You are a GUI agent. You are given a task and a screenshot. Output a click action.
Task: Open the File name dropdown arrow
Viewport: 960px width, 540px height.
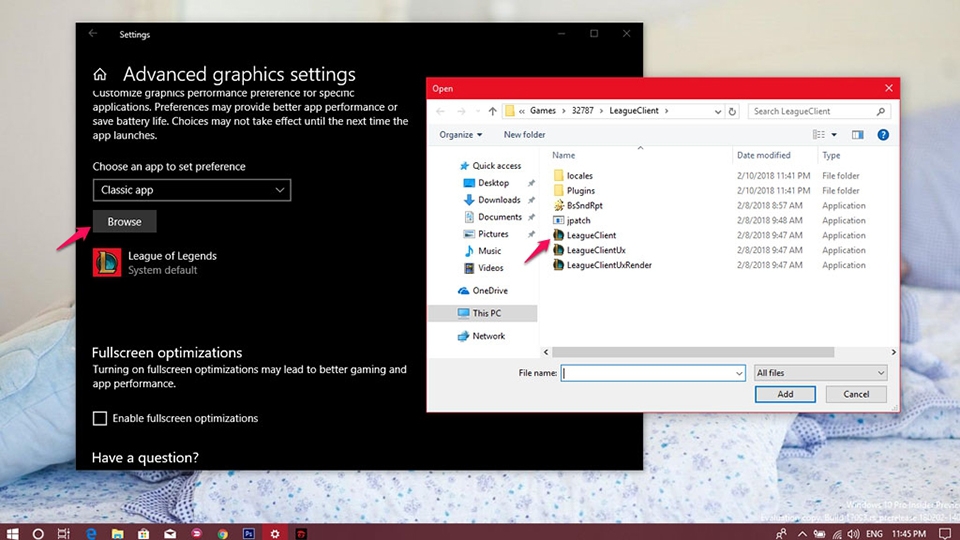coord(739,373)
